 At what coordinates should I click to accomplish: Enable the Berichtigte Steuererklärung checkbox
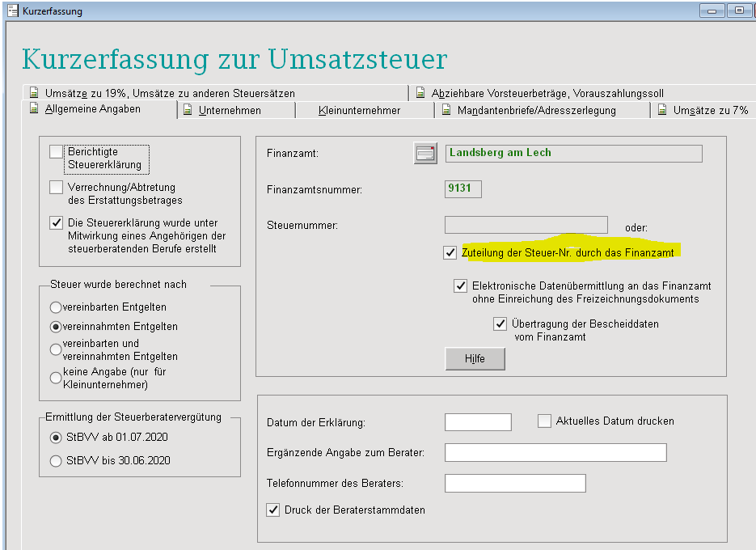click(56, 152)
